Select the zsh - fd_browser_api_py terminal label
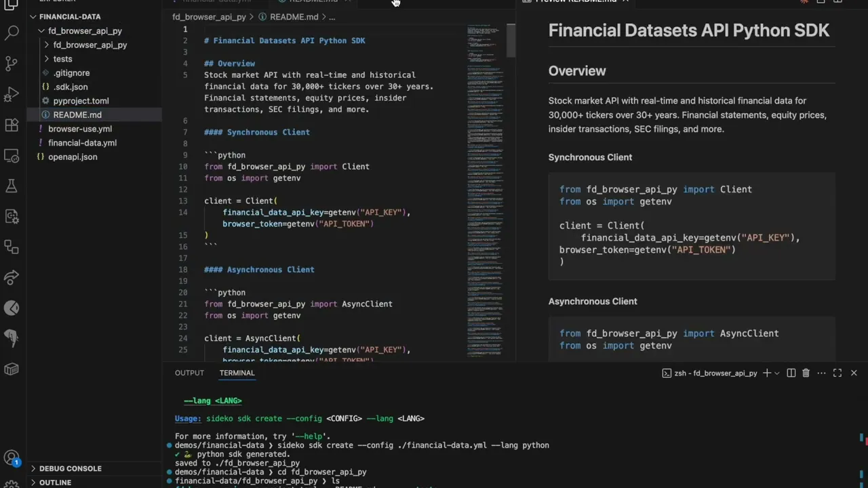Screen dimensions: 868x488 point(715,373)
